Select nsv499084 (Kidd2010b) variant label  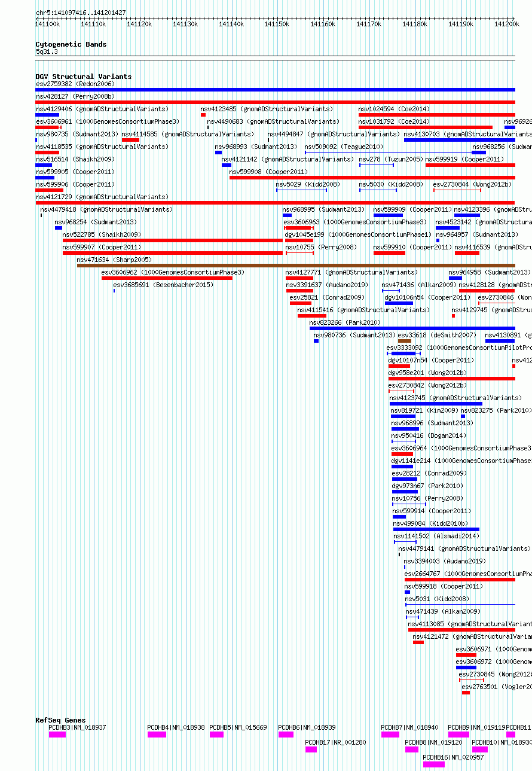coord(431,523)
